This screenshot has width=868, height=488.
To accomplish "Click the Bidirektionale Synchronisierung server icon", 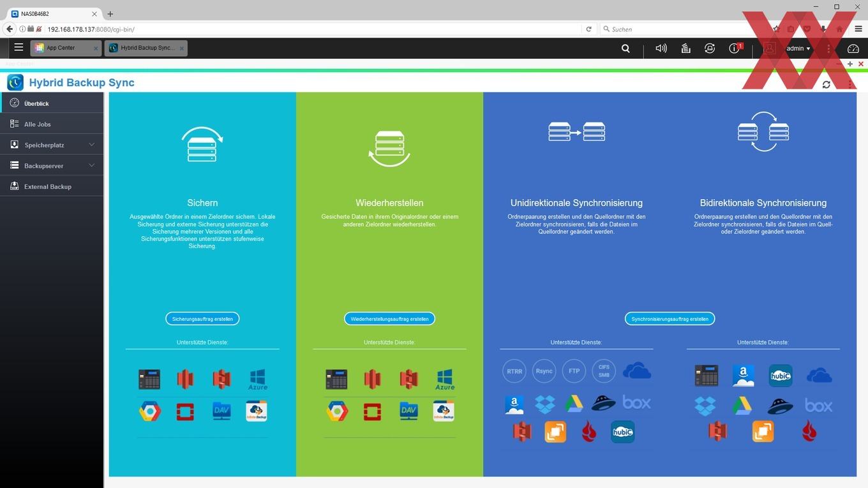I will click(763, 131).
